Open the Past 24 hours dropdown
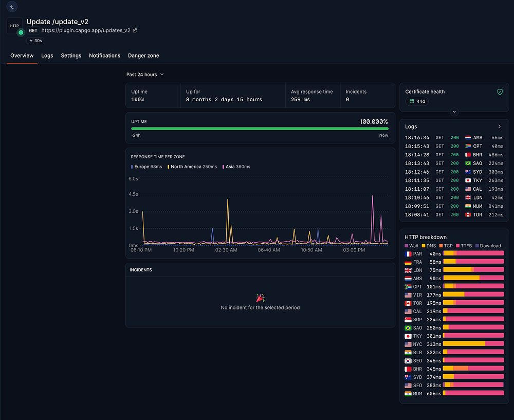514x420 pixels. [145, 75]
